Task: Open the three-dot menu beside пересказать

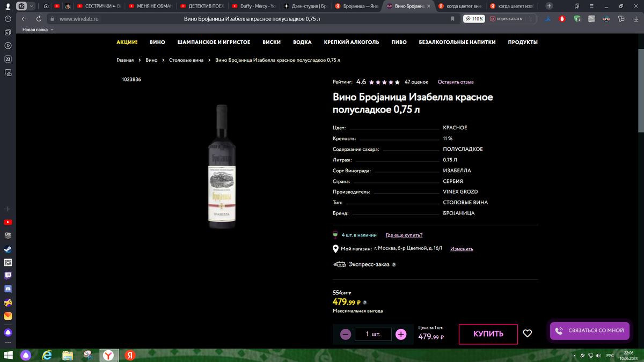Action: (x=531, y=19)
